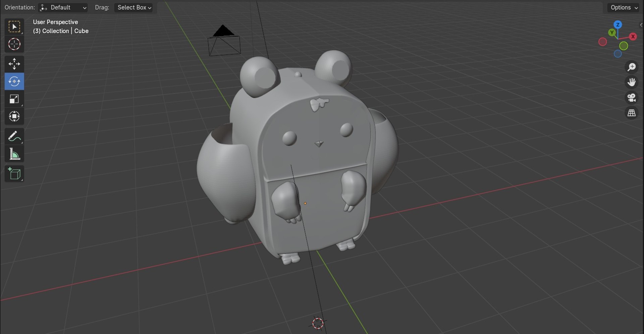Click the '(3) Collection | Cube' text

coord(61,31)
